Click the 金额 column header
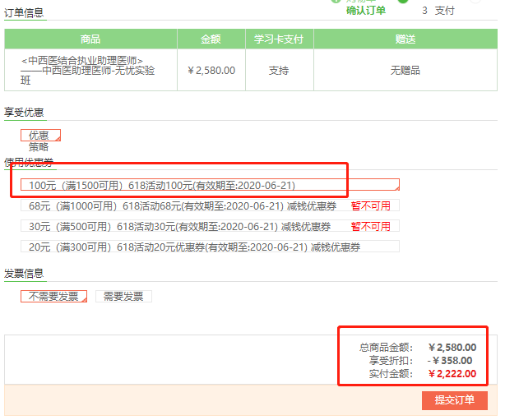Viewport: 505px width, 420px height. coord(211,39)
